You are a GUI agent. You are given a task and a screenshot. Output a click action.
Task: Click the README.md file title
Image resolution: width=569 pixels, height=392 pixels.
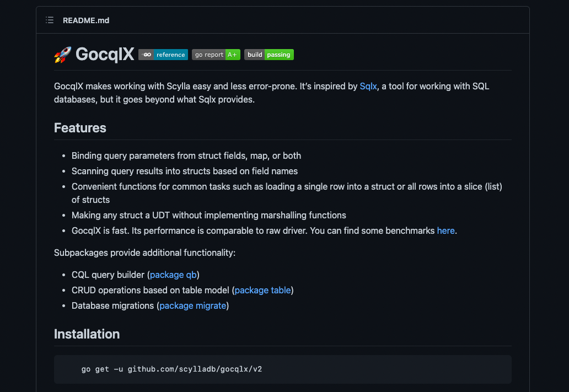pos(86,20)
